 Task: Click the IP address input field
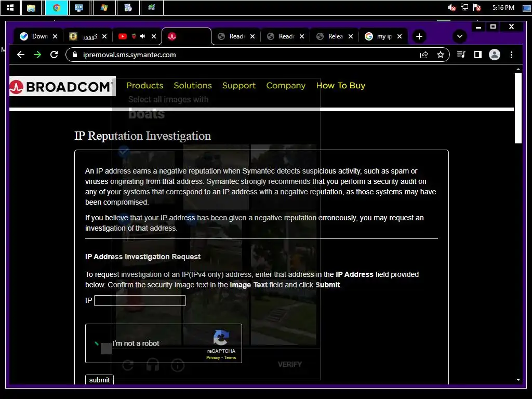click(x=140, y=300)
